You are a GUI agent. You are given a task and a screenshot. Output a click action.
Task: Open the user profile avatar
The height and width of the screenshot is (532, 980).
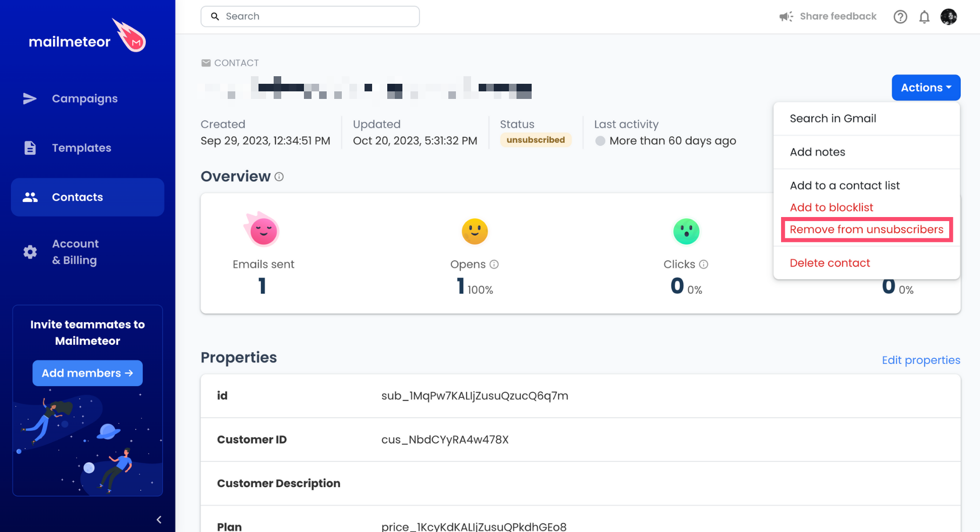click(x=949, y=17)
